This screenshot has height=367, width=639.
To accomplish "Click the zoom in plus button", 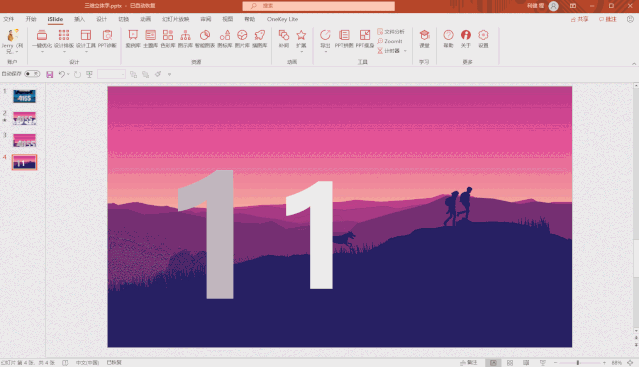I will tap(604, 363).
